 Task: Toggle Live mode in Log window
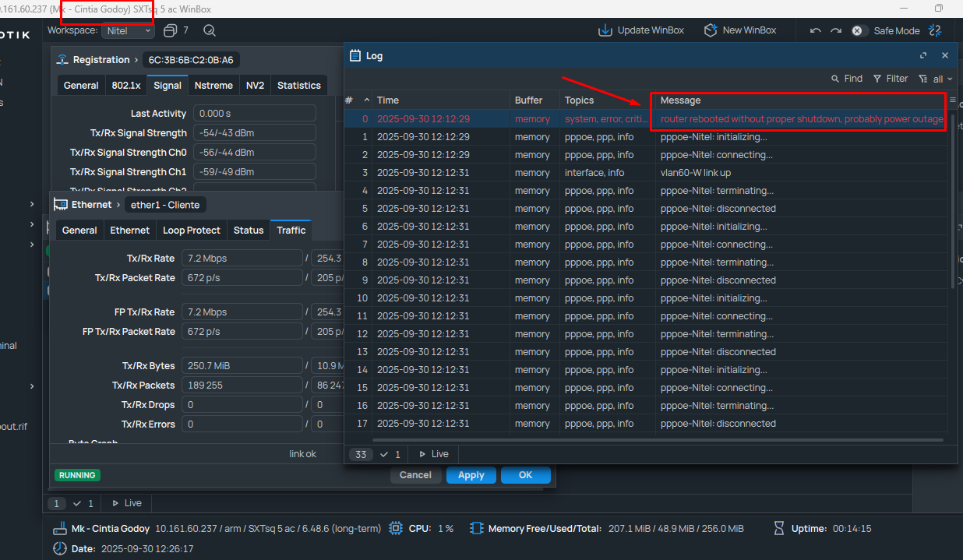click(434, 454)
